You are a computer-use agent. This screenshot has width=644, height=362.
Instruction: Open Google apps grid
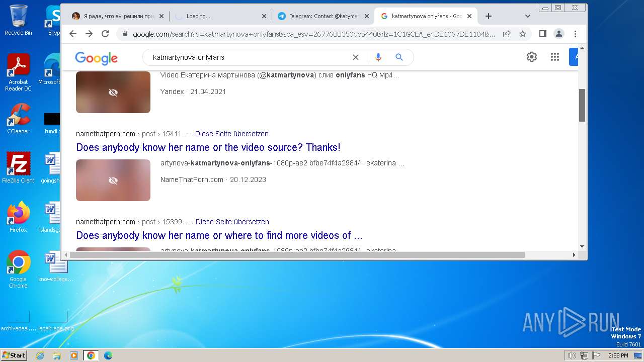point(555,57)
